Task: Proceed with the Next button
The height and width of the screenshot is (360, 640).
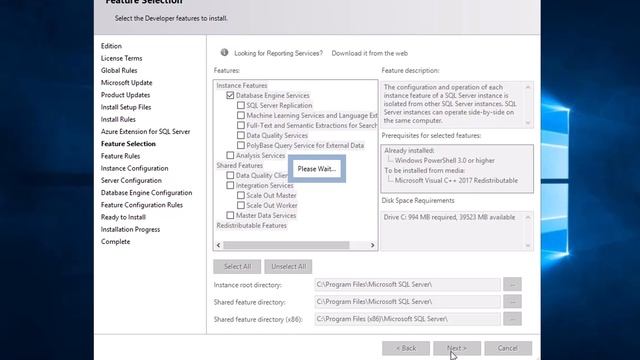Action: tap(457, 348)
